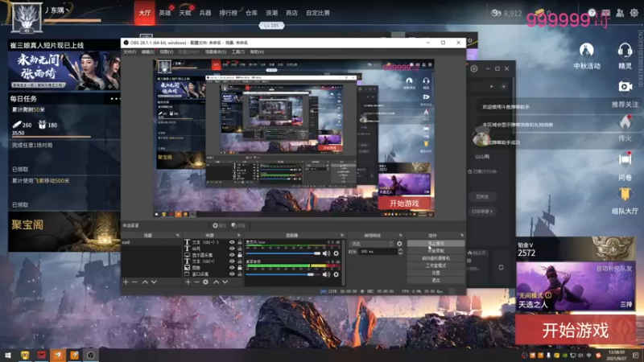
Task: Increase transition duration with the up stepper
Action: 400,249
